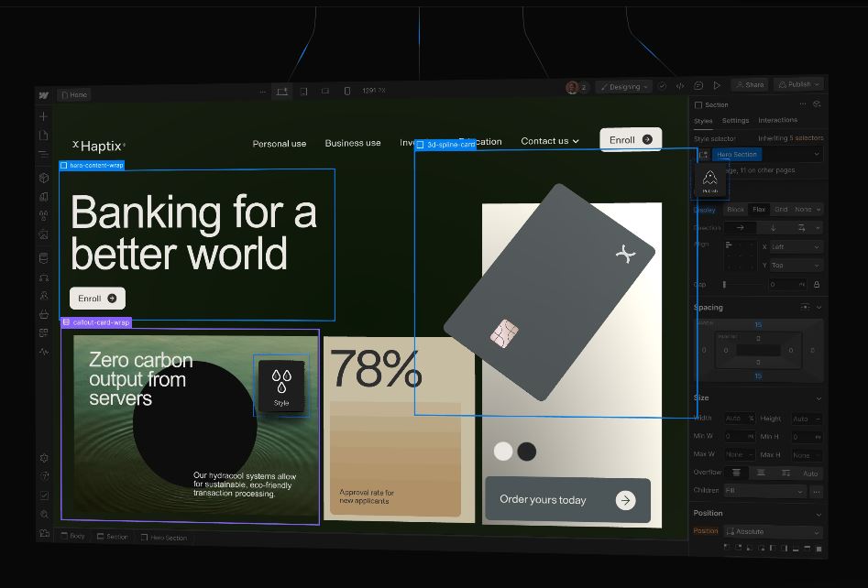The width and height of the screenshot is (868, 588).
Task: Toggle the gap value lock
Action: point(818,284)
